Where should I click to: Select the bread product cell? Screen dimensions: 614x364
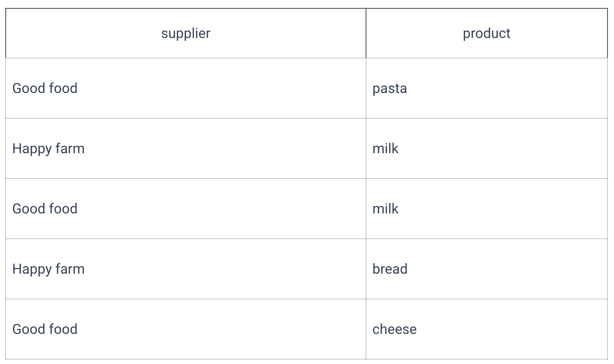tap(486, 269)
